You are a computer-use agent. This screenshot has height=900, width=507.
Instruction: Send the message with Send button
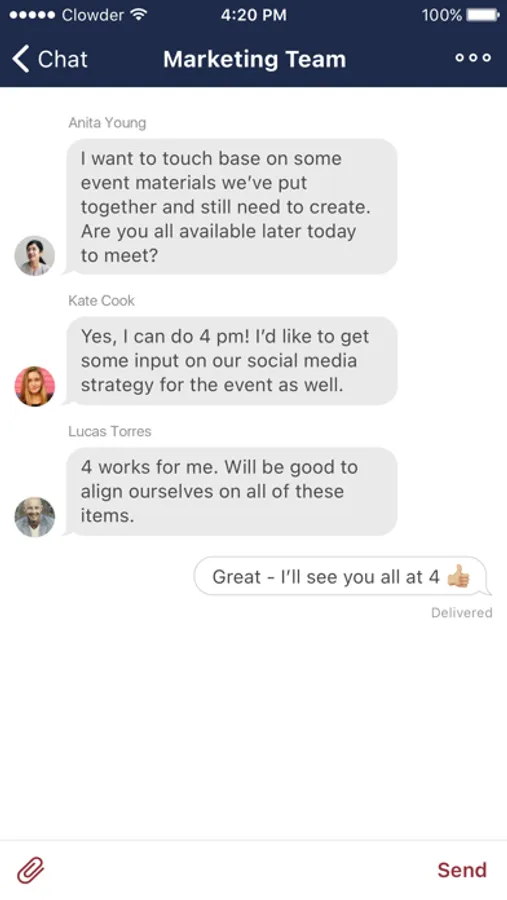[x=462, y=870]
